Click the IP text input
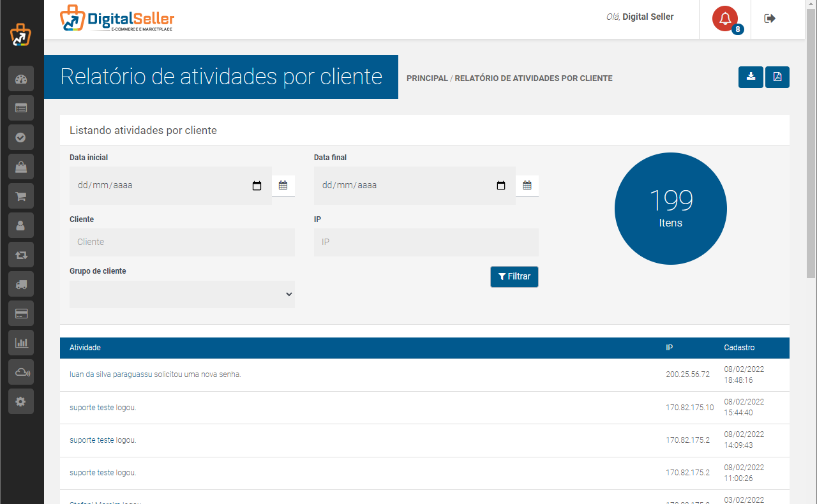817x504 pixels. (426, 242)
